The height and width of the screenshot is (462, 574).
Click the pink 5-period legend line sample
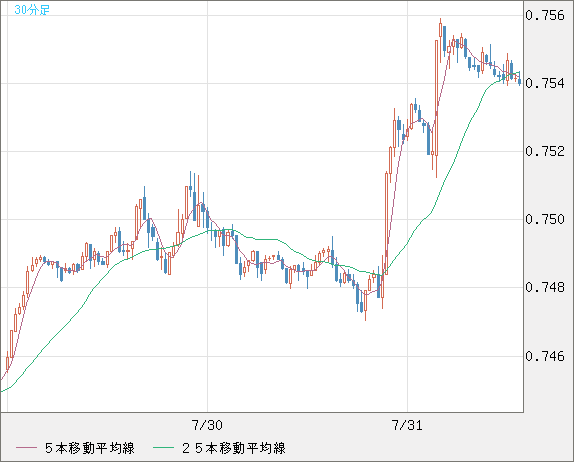(x=26, y=448)
